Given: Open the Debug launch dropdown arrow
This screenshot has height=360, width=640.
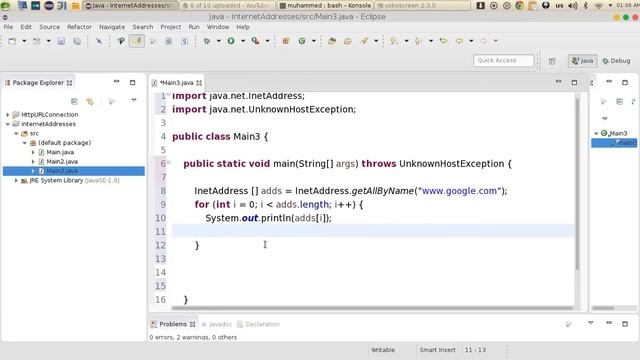Looking at the screenshot, I should (218, 41).
